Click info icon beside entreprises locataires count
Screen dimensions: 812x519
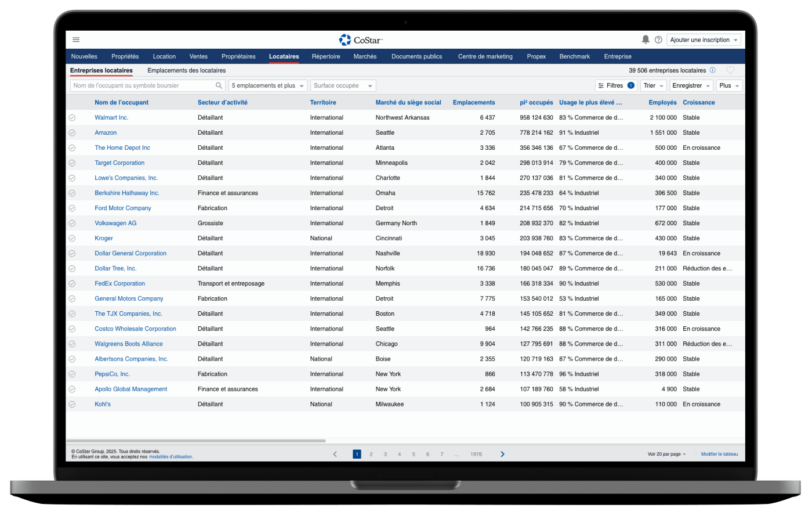pyautogui.click(x=713, y=70)
